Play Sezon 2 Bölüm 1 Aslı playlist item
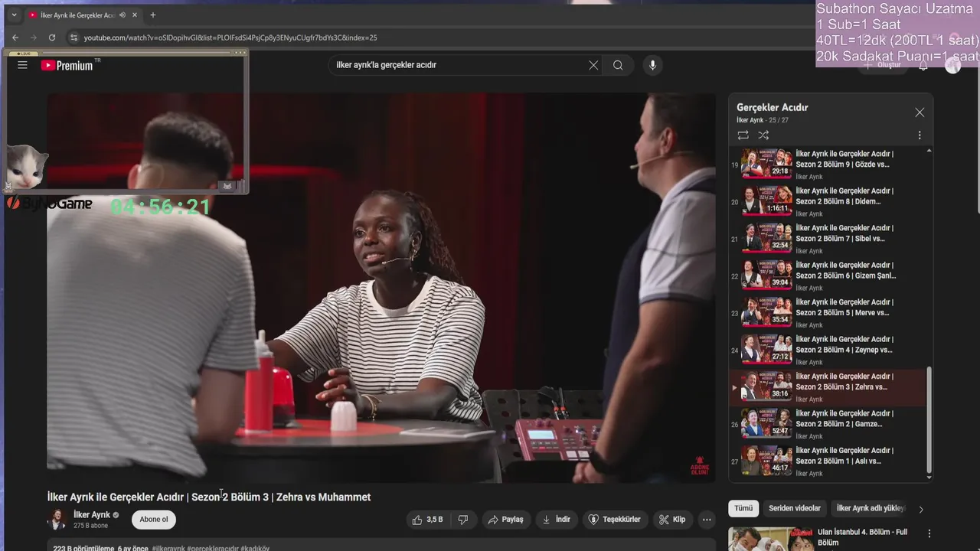This screenshot has height=551, width=980. tap(828, 461)
